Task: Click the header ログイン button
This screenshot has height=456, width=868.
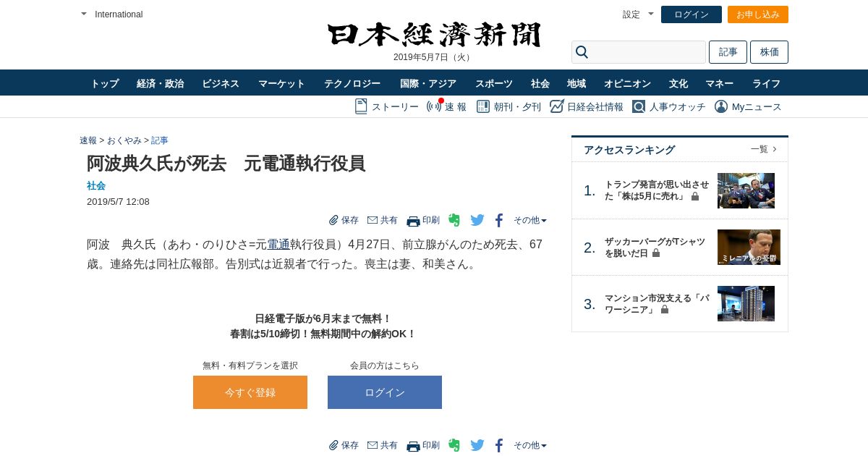Action: pyautogui.click(x=692, y=14)
